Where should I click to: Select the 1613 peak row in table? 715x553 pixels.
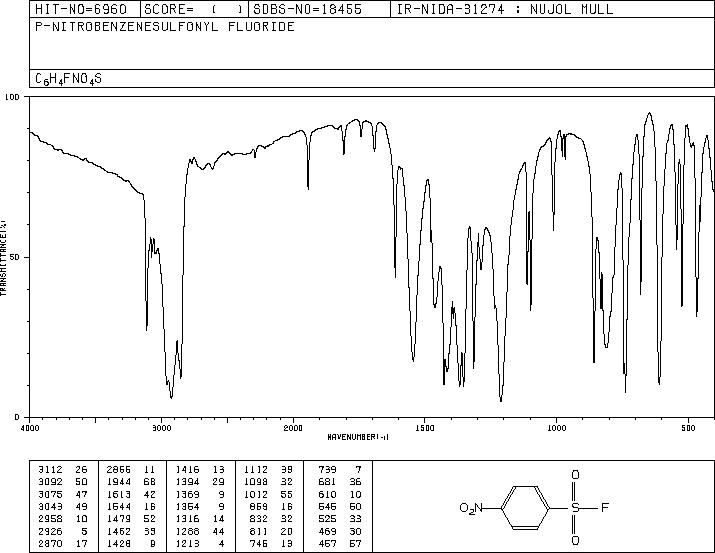click(x=131, y=494)
